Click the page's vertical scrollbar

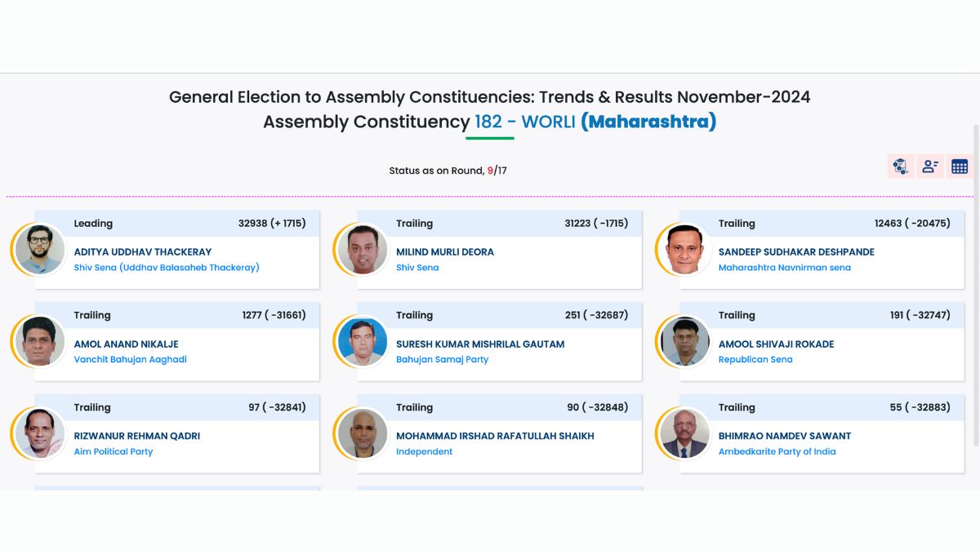tap(976, 286)
